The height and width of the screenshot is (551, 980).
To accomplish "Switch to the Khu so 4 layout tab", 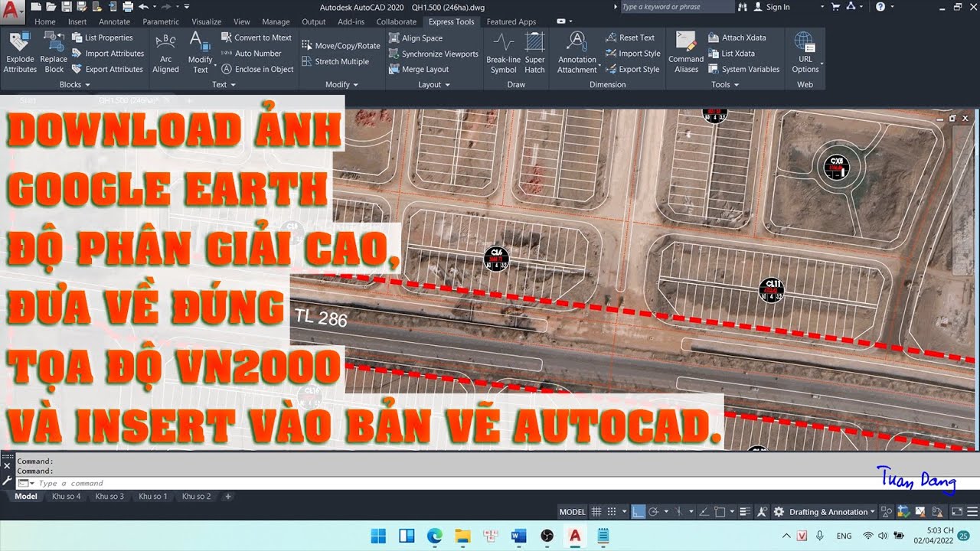I will point(66,497).
